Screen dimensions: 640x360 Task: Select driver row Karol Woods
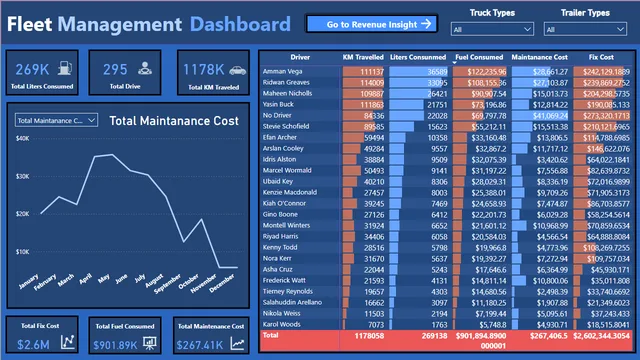pyautogui.click(x=446, y=325)
